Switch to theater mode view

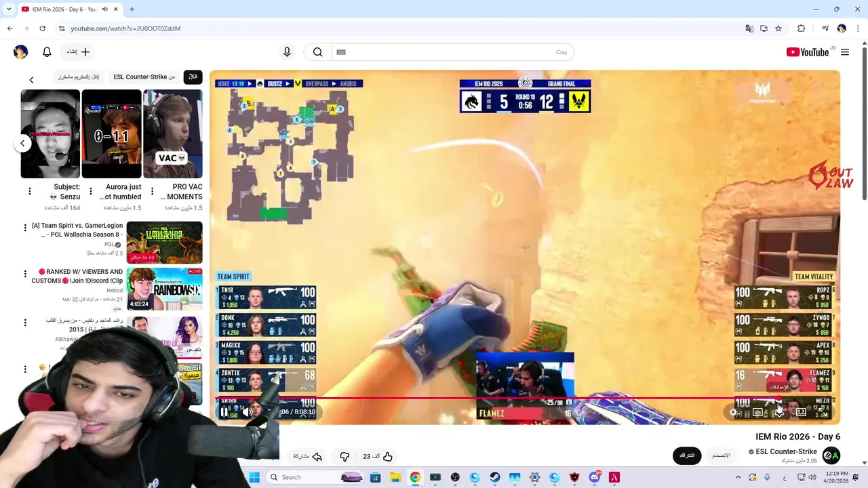801,412
